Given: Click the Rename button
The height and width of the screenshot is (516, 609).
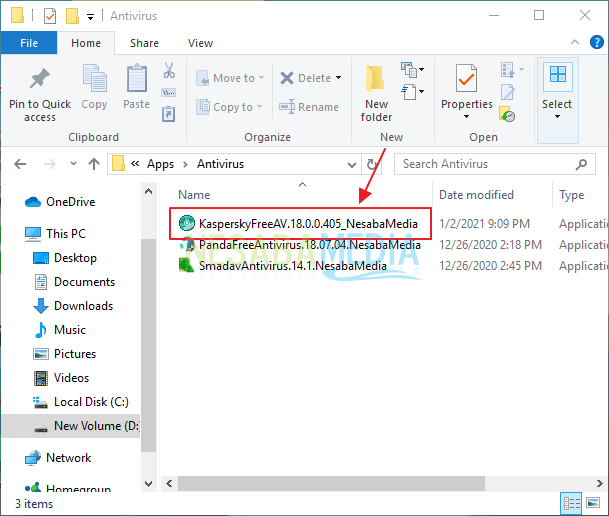Looking at the screenshot, I should 309,107.
